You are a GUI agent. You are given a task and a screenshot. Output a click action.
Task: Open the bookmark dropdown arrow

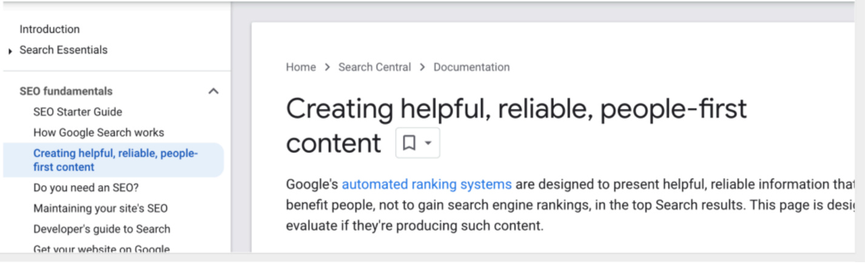[x=428, y=143]
